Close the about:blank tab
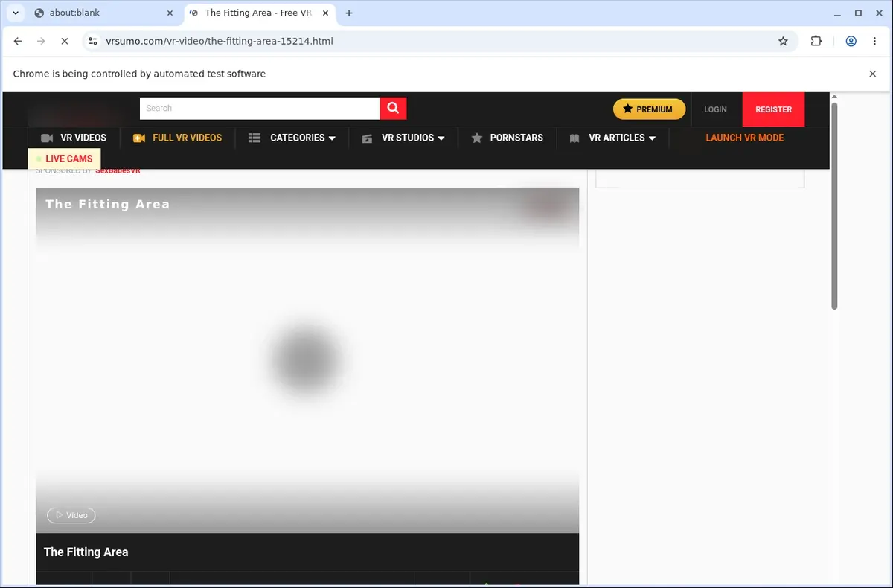 tap(170, 13)
